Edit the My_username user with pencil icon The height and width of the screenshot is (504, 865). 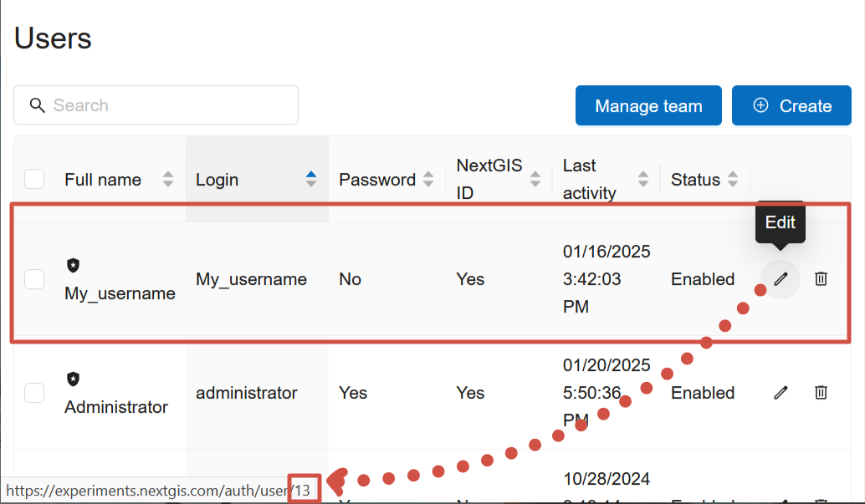(780, 279)
